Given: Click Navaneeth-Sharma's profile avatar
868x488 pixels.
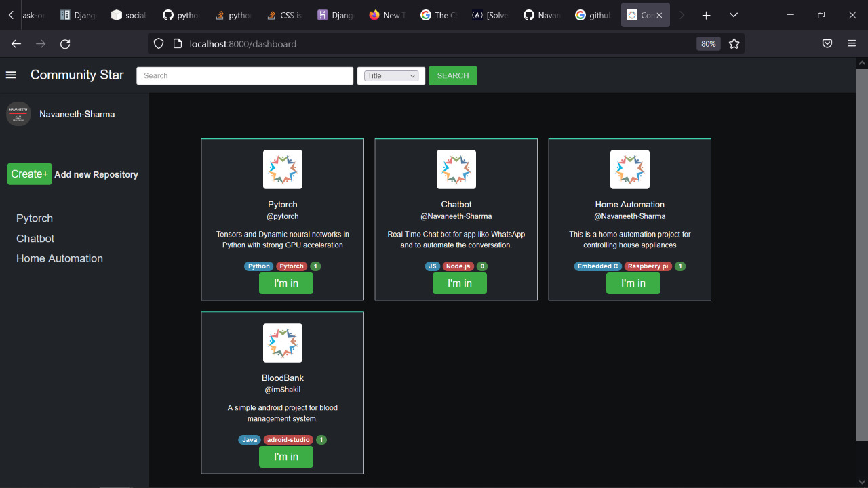Looking at the screenshot, I should [18, 114].
